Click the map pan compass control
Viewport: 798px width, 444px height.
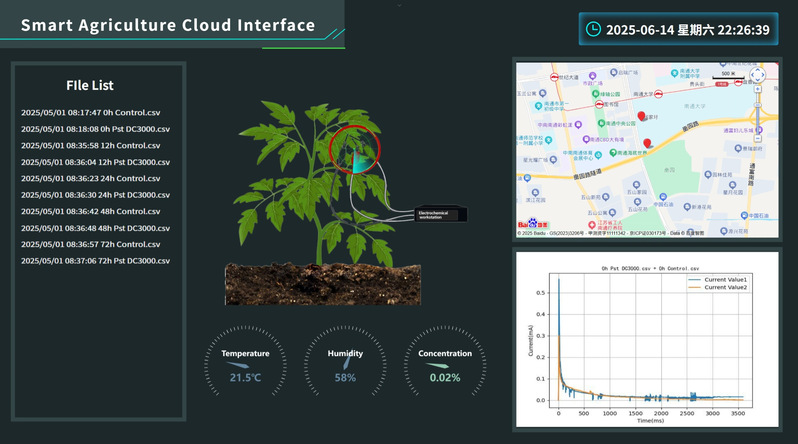tap(757, 75)
